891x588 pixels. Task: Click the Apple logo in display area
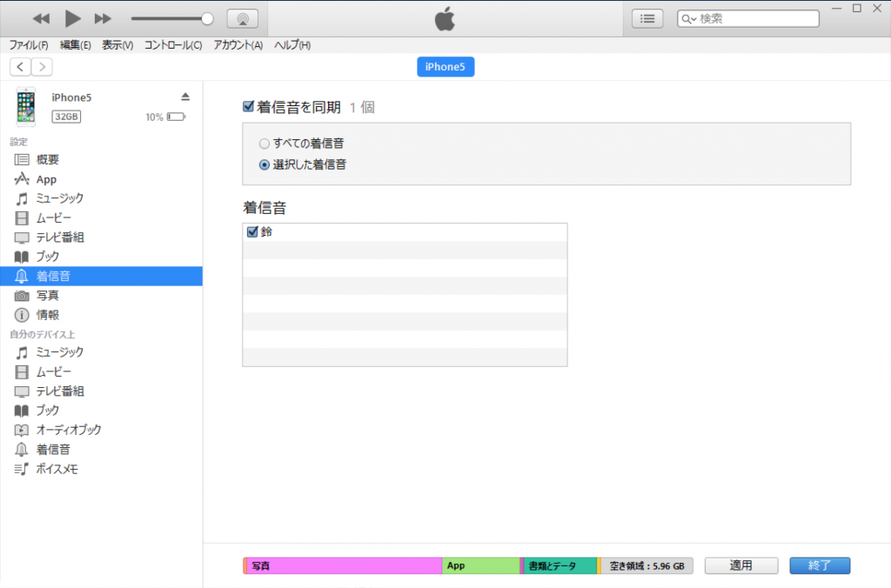[x=445, y=19]
